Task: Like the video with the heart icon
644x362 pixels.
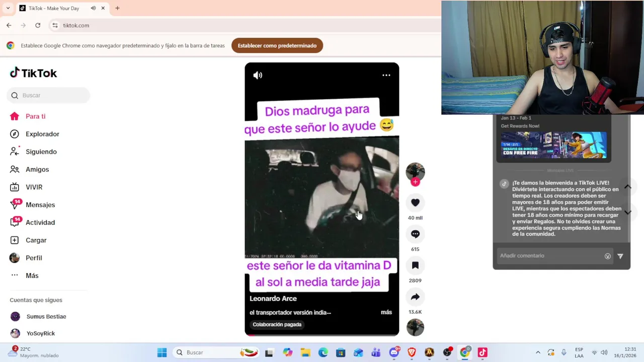Action: tap(415, 203)
